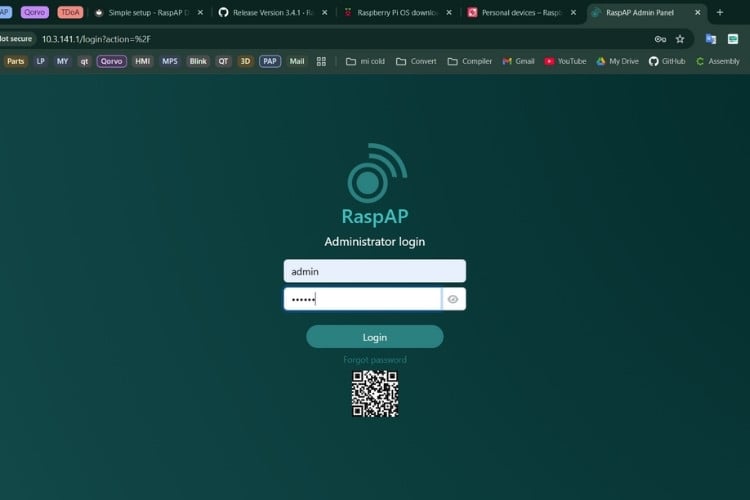Open the Qorvo bookmark in bookmarks bar
The height and width of the screenshot is (500, 750).
[x=111, y=61]
